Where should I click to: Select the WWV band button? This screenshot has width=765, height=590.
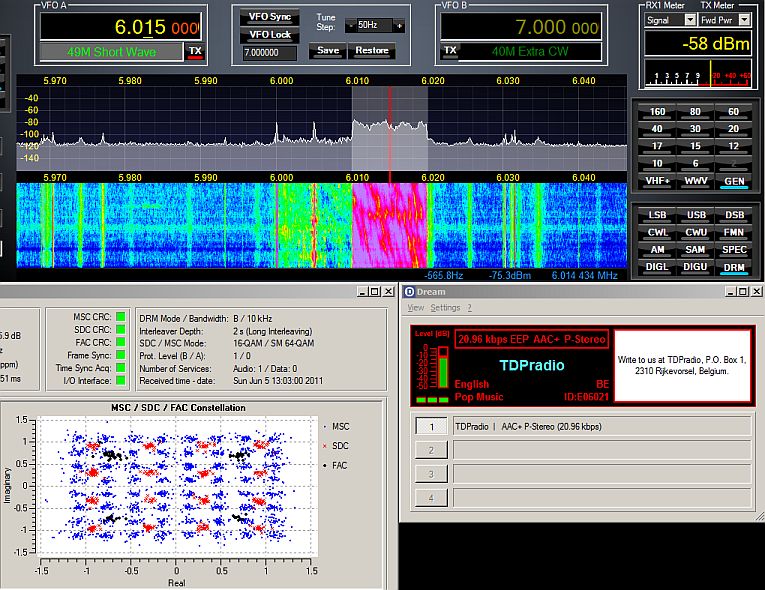696,180
